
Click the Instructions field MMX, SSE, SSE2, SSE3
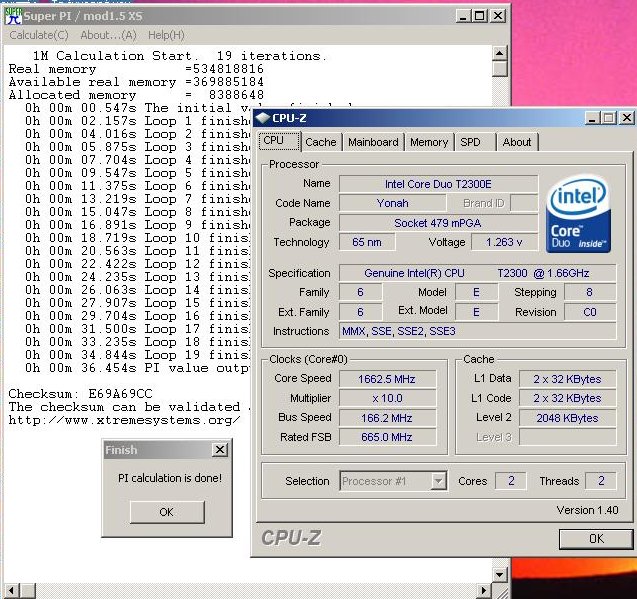[x=478, y=331]
